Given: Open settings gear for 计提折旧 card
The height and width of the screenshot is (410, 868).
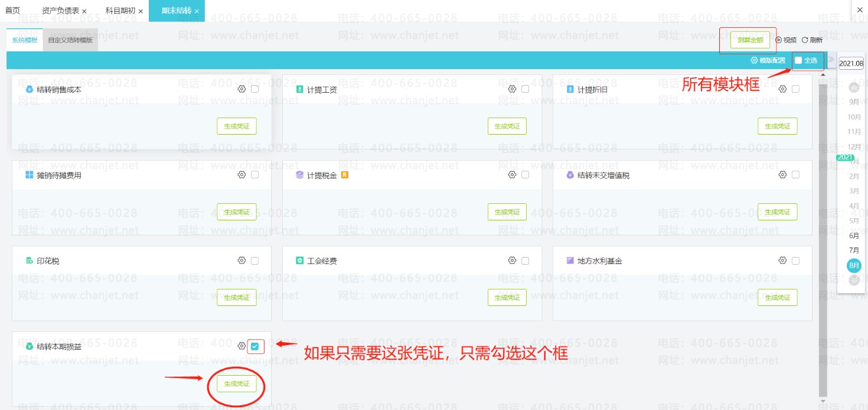Looking at the screenshot, I should pos(782,89).
